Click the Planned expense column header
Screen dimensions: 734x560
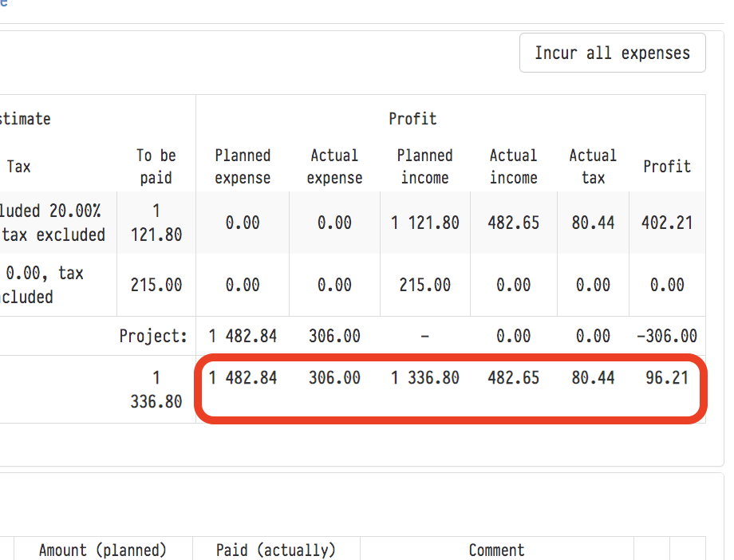(x=243, y=167)
